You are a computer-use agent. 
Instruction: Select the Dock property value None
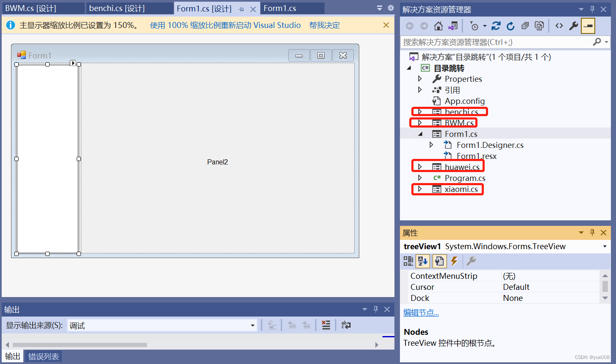point(513,298)
